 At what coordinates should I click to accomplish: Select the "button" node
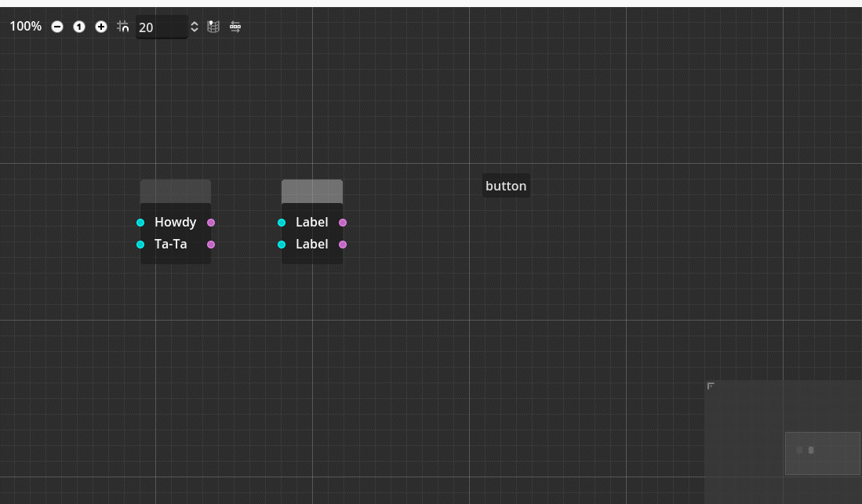tap(505, 186)
